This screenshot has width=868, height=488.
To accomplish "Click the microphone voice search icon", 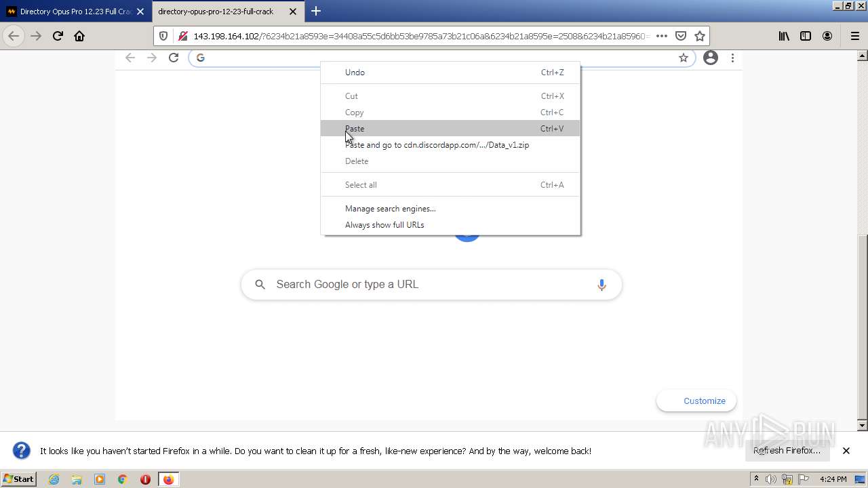I will coord(601,285).
